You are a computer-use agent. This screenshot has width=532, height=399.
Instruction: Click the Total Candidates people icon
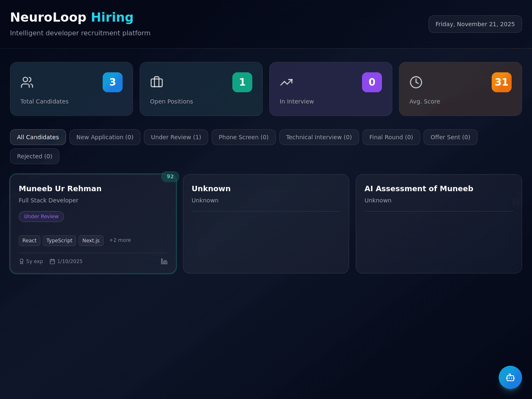tap(27, 82)
